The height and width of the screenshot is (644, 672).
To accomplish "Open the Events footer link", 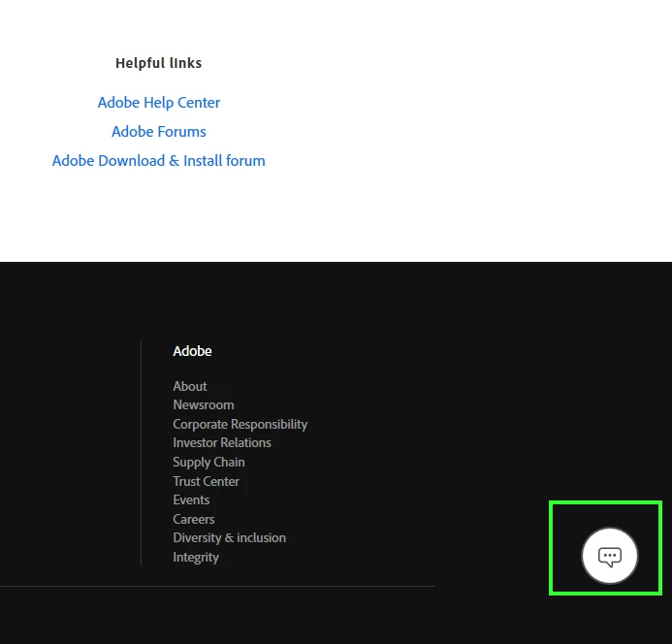I will click(x=191, y=499).
